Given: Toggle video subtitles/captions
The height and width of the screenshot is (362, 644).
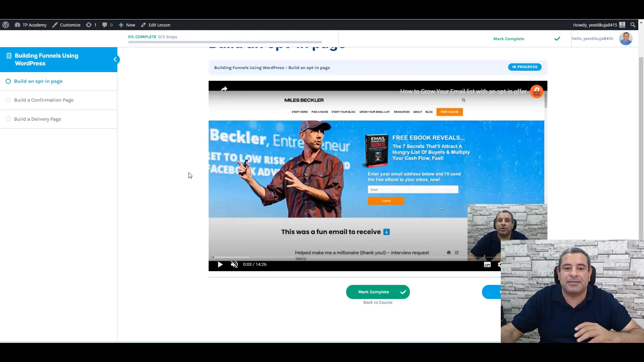Looking at the screenshot, I should point(487,264).
